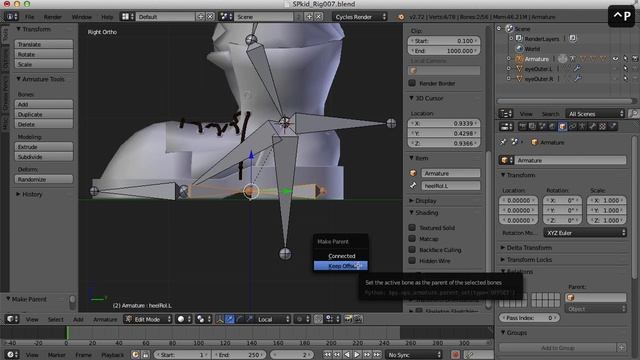The height and width of the screenshot is (360, 640).
Task: Open the No Sync dropdown
Action: pyautogui.click(x=414, y=355)
